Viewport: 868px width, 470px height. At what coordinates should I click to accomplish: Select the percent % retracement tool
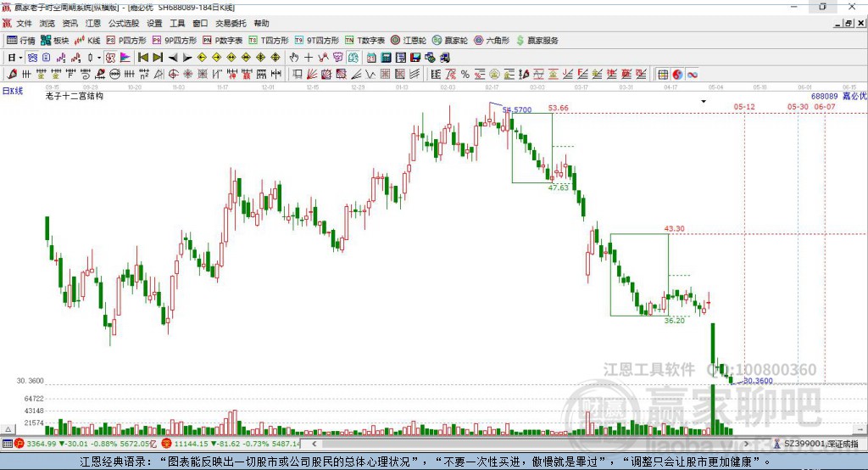(465, 75)
